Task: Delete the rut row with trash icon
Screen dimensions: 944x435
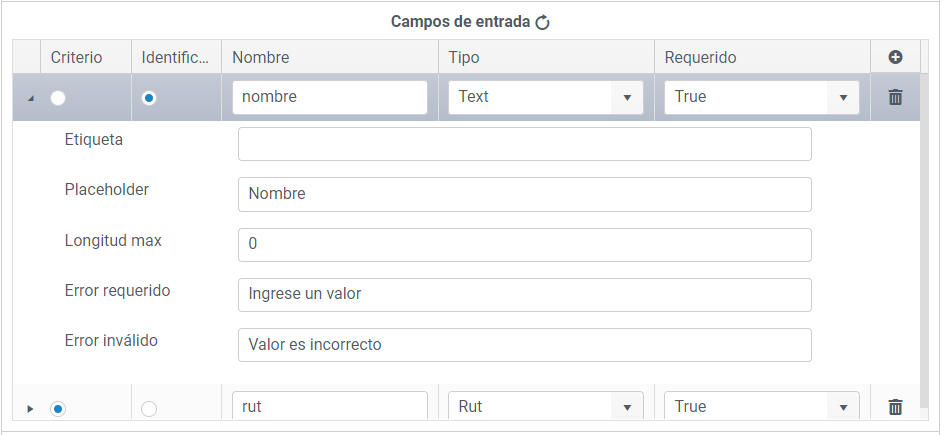Action: [x=895, y=407]
